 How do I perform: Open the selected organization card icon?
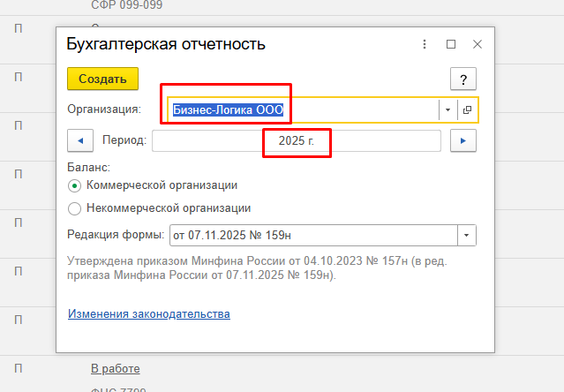click(467, 110)
